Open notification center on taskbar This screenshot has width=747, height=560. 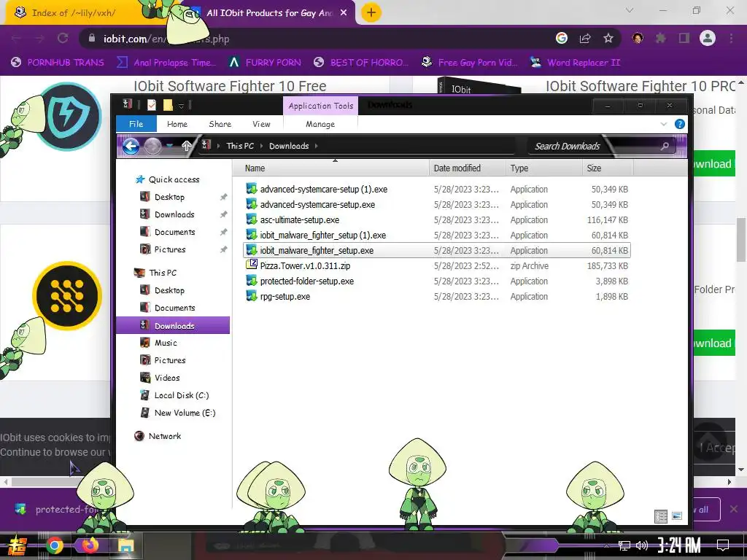(x=723, y=545)
